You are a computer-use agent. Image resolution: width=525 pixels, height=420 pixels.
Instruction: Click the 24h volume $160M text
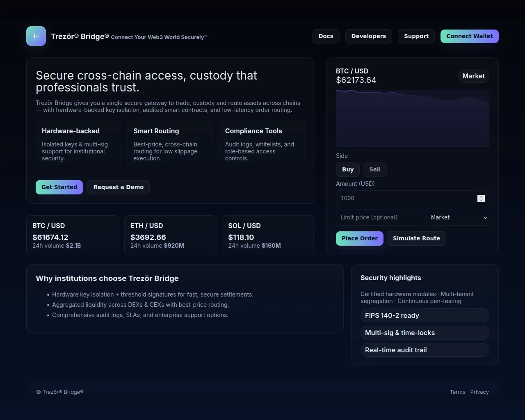coord(254,246)
